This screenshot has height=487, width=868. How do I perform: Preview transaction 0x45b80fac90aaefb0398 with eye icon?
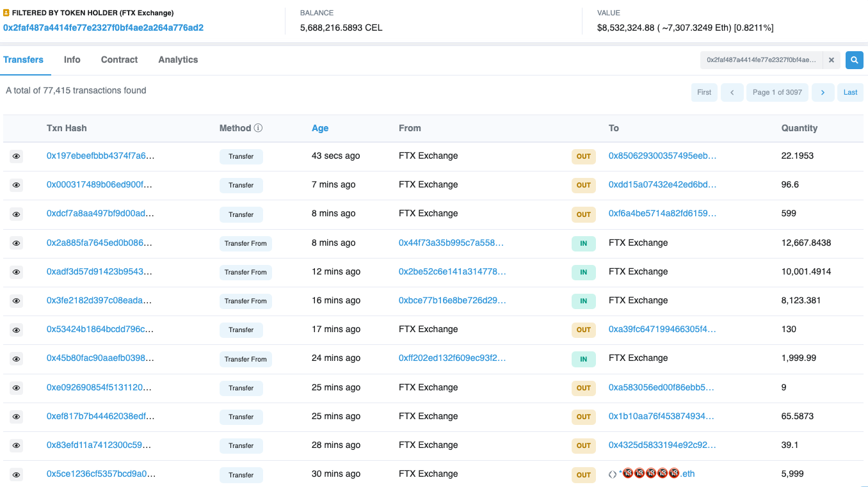[16, 359]
